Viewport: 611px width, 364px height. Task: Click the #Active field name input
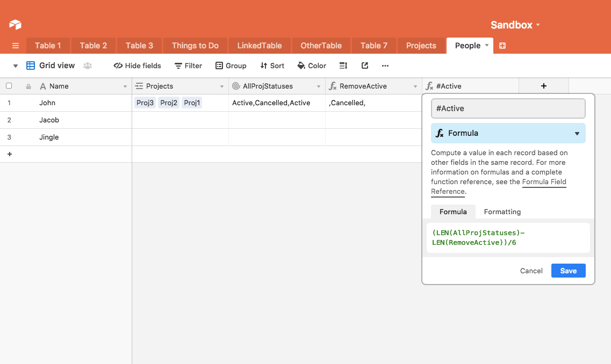pyautogui.click(x=508, y=108)
